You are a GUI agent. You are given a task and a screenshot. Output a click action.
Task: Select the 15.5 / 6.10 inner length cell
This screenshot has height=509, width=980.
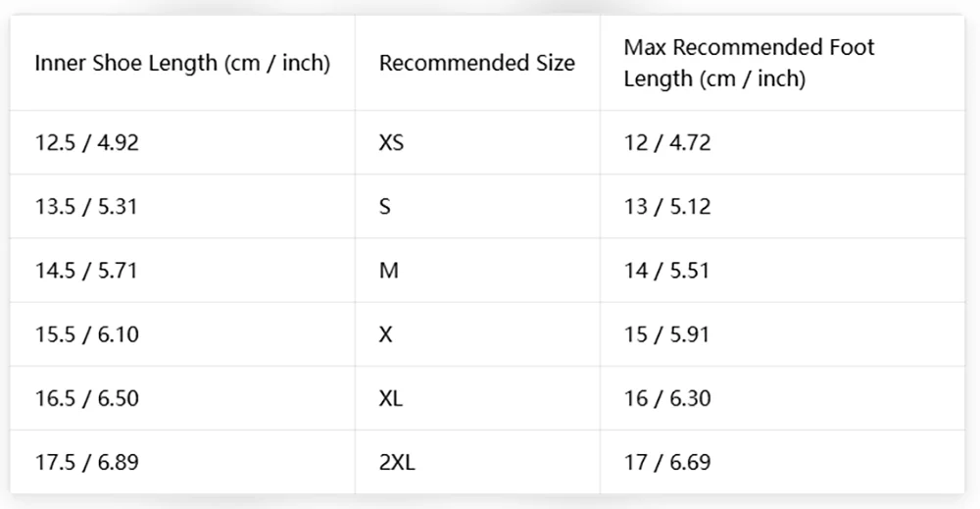[182, 334]
